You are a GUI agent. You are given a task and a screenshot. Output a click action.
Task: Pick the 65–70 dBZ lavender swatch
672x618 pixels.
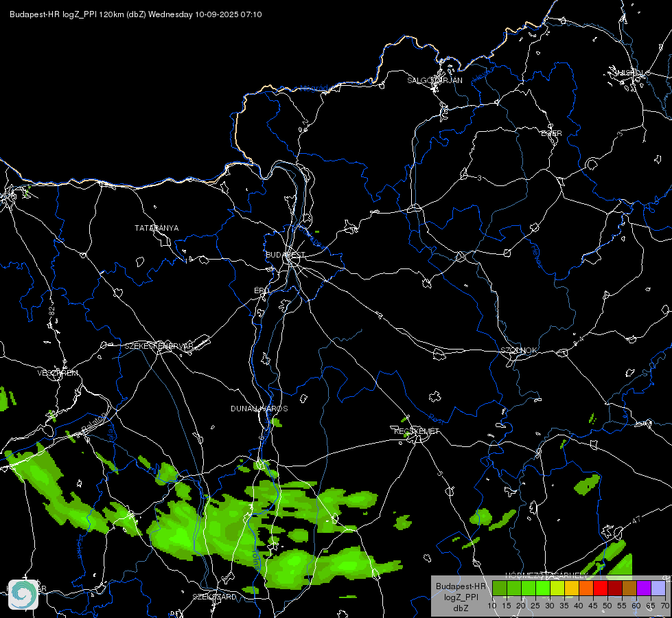pyautogui.click(x=658, y=588)
